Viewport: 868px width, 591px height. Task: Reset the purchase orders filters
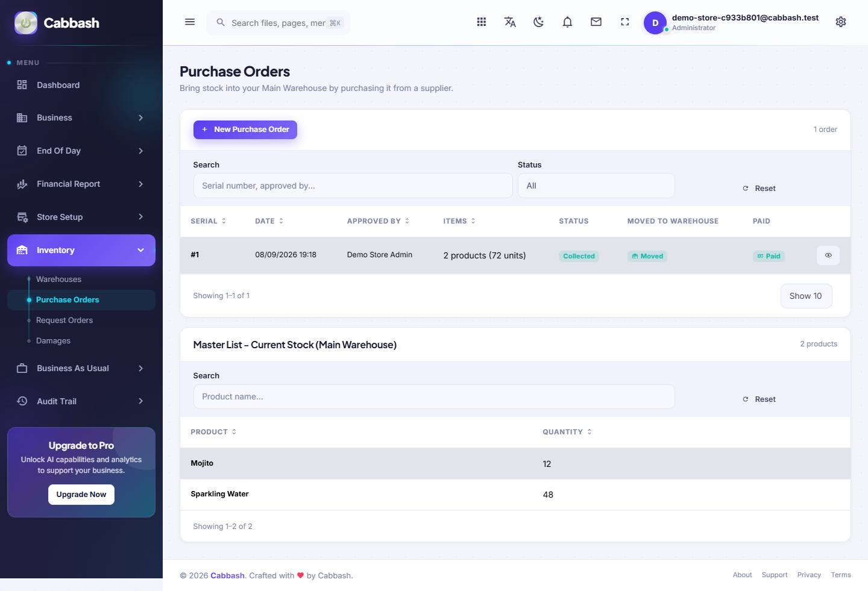(759, 188)
